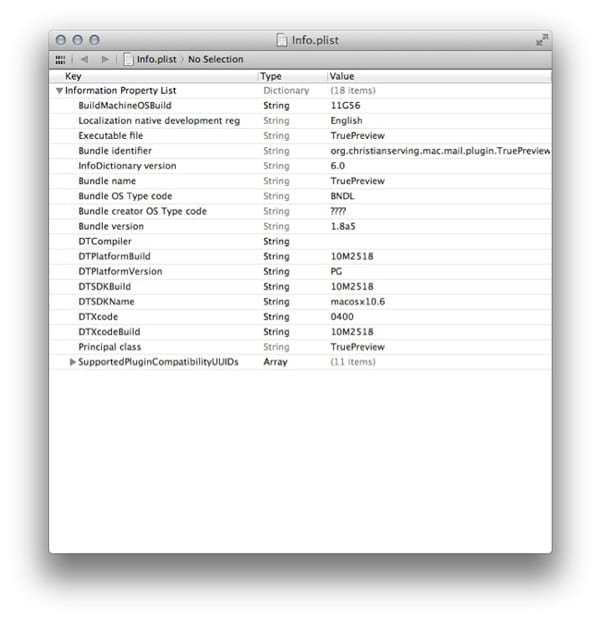Click the Info.plist file icon in jump bar
Image resolution: width=600 pixels, height=620 pixels.
point(128,59)
